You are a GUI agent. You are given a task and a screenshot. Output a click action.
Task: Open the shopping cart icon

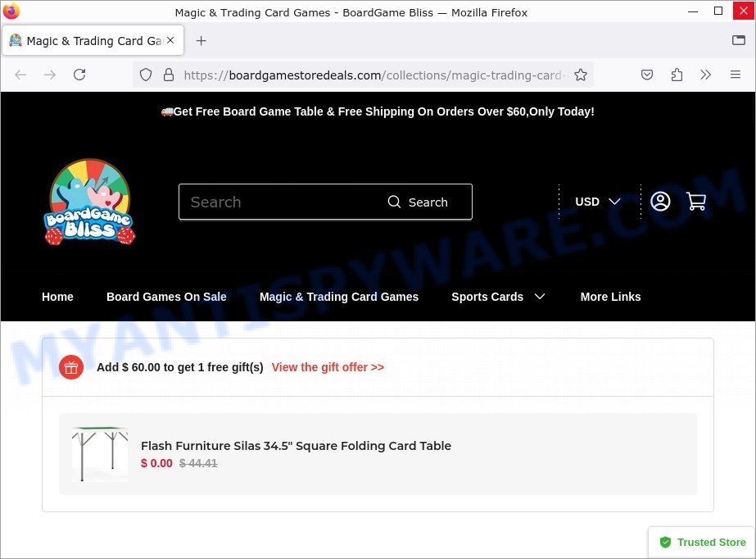tap(695, 201)
